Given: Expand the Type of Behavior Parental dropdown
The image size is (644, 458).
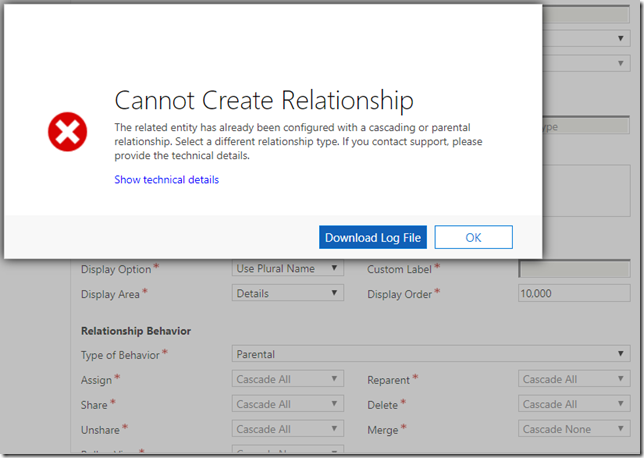Looking at the screenshot, I should [x=431, y=354].
